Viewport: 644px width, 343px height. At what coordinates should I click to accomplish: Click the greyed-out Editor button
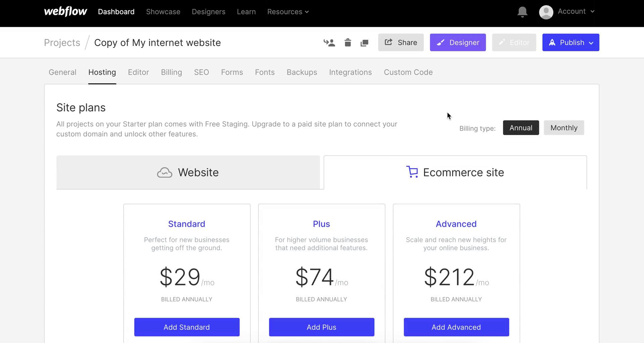click(x=514, y=43)
